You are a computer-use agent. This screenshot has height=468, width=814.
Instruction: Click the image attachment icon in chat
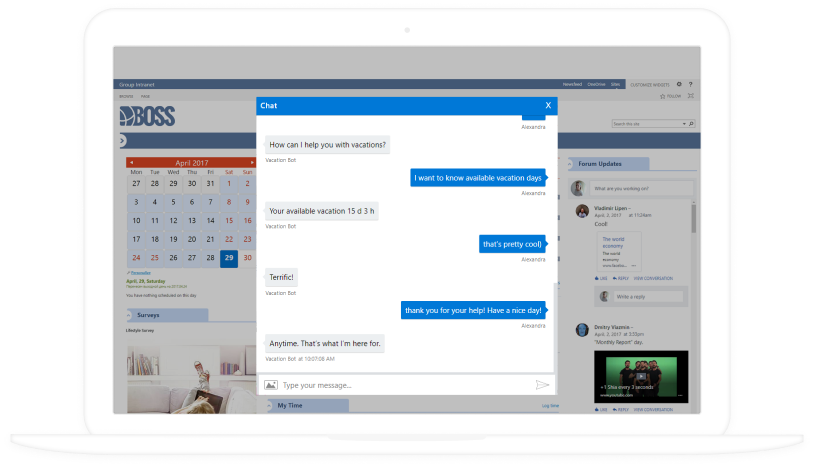click(x=270, y=385)
